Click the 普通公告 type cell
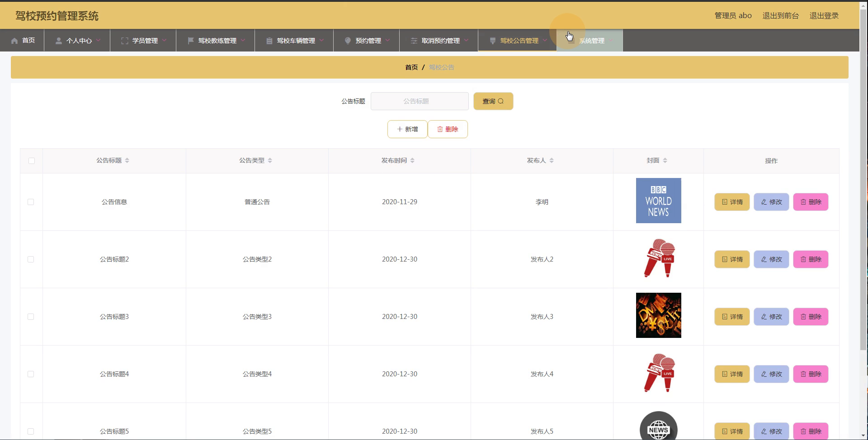Image resolution: width=868 pixels, height=440 pixels. 257,202
